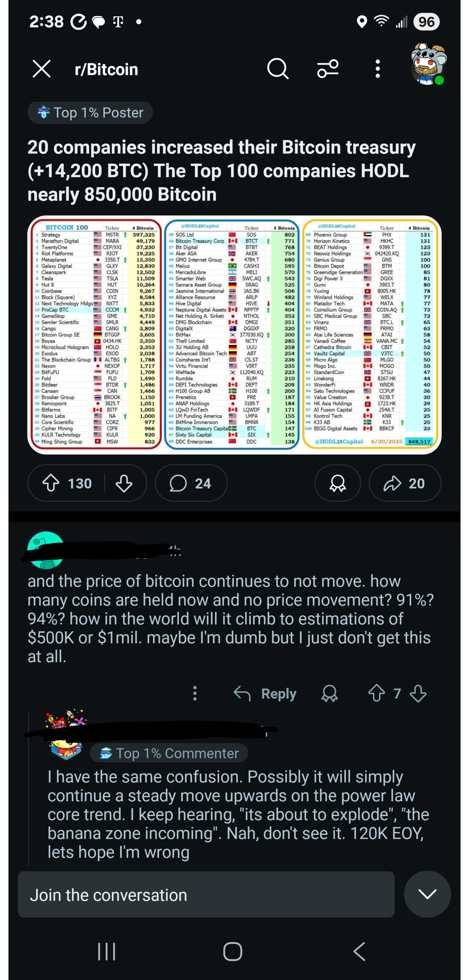Open the sort and filter sliders icon
Image resolution: width=469 pixels, height=980 pixels.
point(328,69)
